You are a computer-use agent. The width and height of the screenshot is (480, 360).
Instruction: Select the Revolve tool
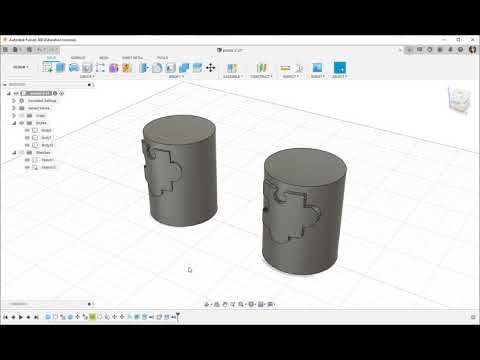[74, 68]
